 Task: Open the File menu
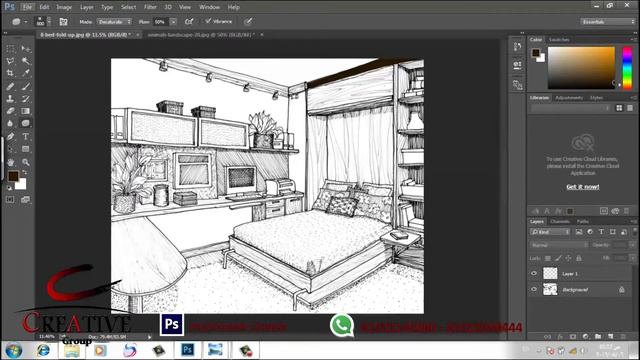tap(27, 7)
